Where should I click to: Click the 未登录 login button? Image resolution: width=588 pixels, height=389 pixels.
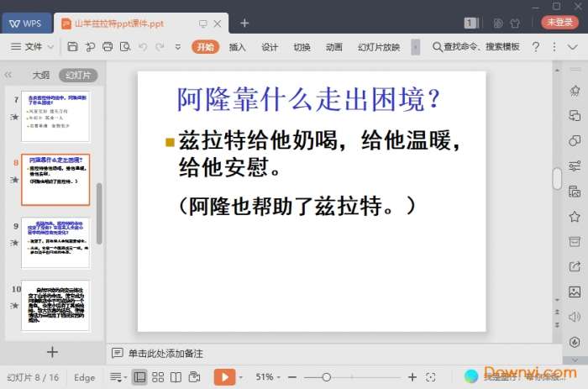pos(560,23)
